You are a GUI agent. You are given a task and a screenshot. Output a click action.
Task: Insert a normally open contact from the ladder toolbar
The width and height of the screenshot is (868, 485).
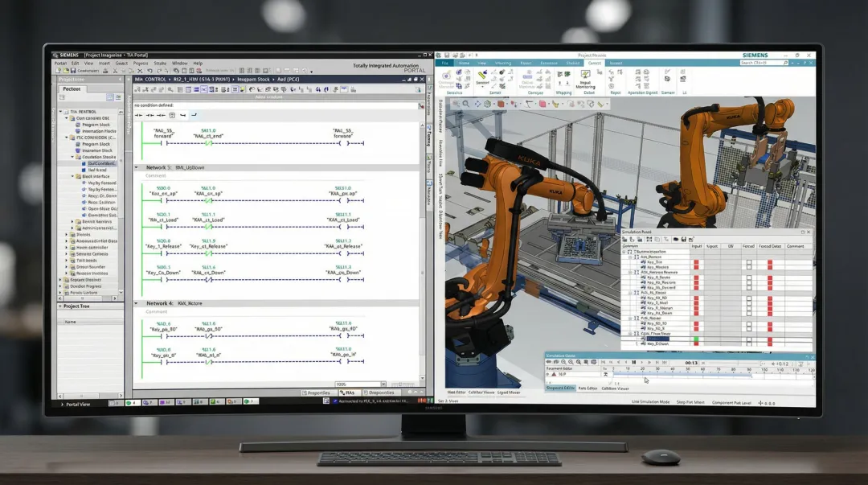(138, 114)
